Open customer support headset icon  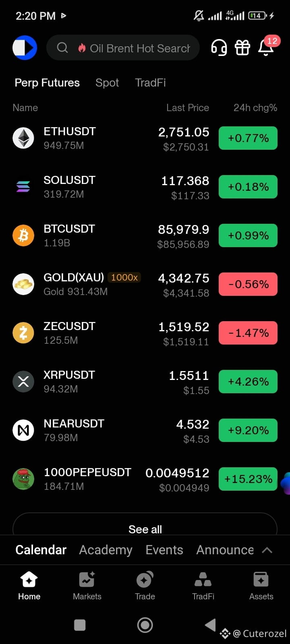coord(219,48)
